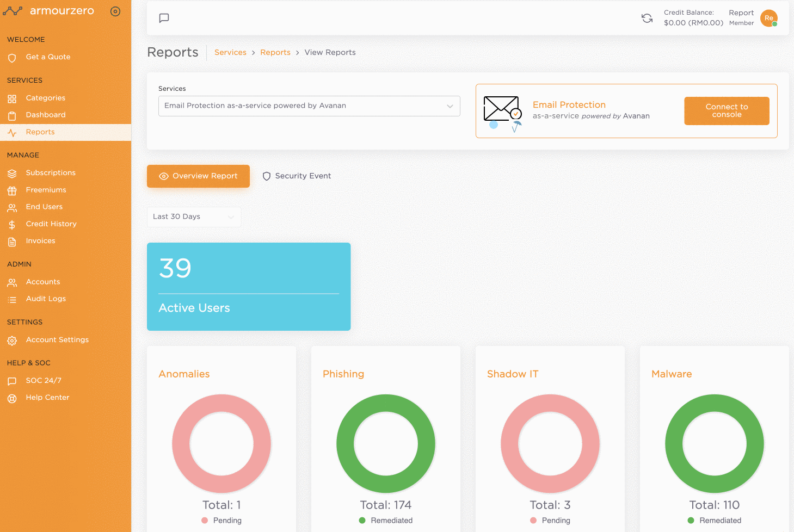794x532 pixels.
Task: Click the Dashboard clipboard icon
Action: (12, 116)
